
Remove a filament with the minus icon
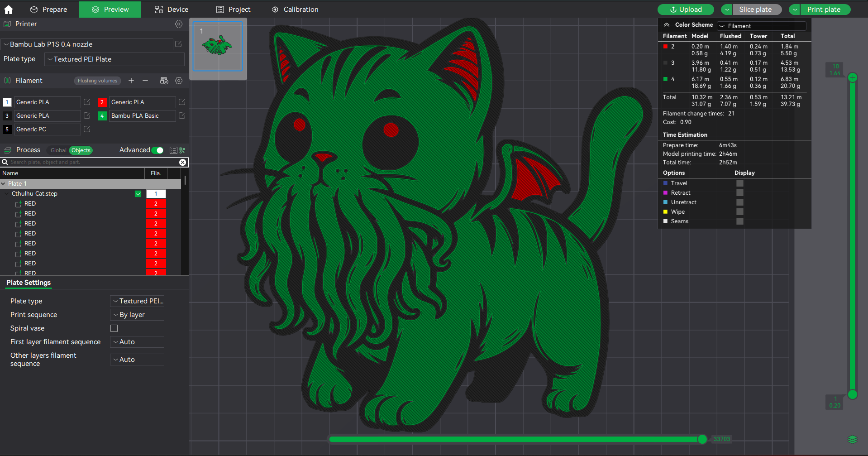[x=145, y=81]
